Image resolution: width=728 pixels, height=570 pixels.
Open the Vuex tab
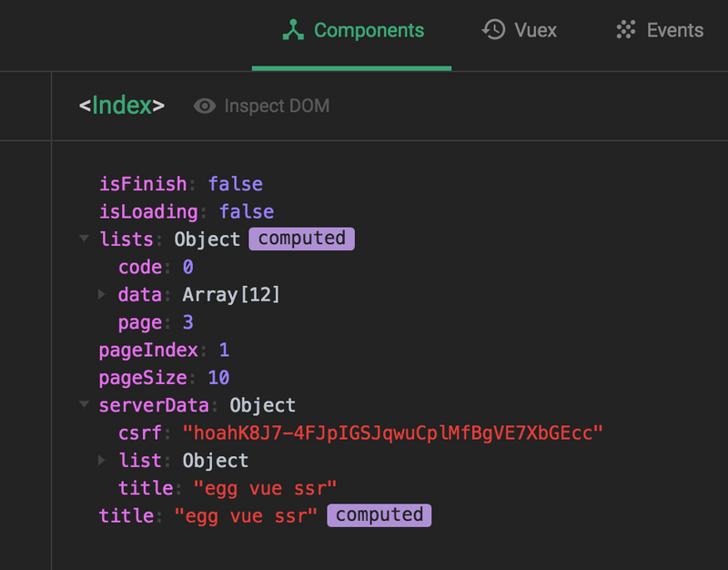[x=519, y=31]
